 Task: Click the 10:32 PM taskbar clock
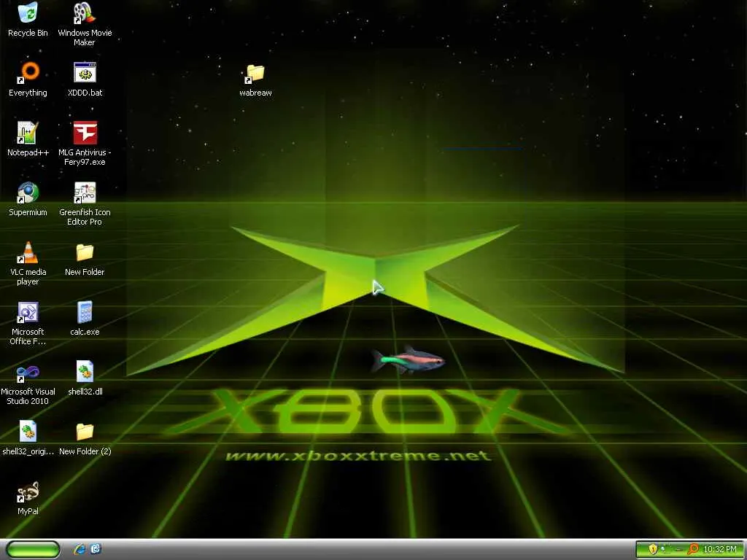pos(720,550)
